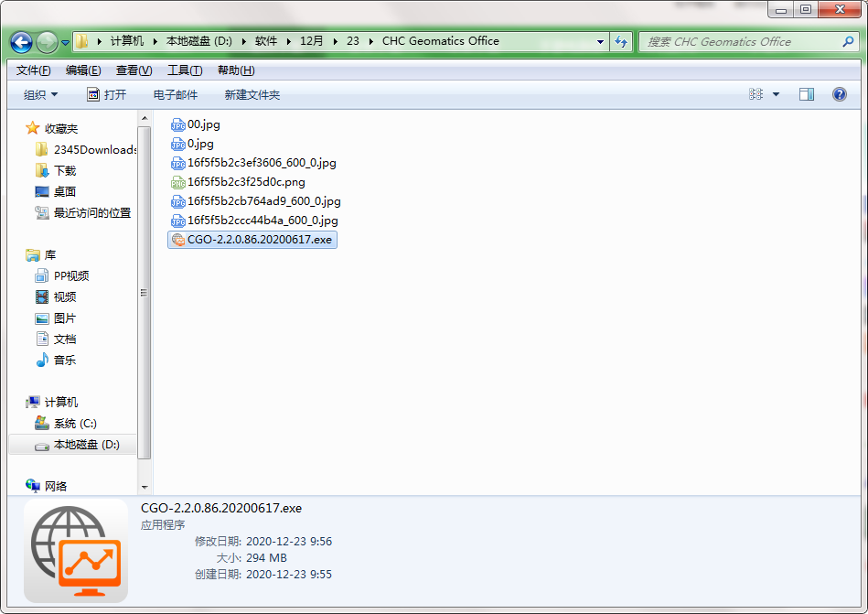The width and height of the screenshot is (868, 614).
Task: Click the 新建文件夹 button
Action: coord(252,93)
